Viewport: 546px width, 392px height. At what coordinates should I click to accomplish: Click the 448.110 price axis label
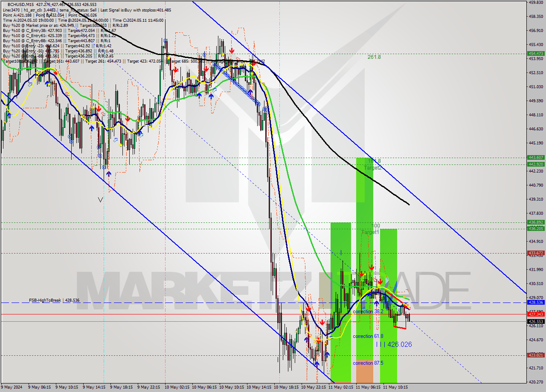536,115
